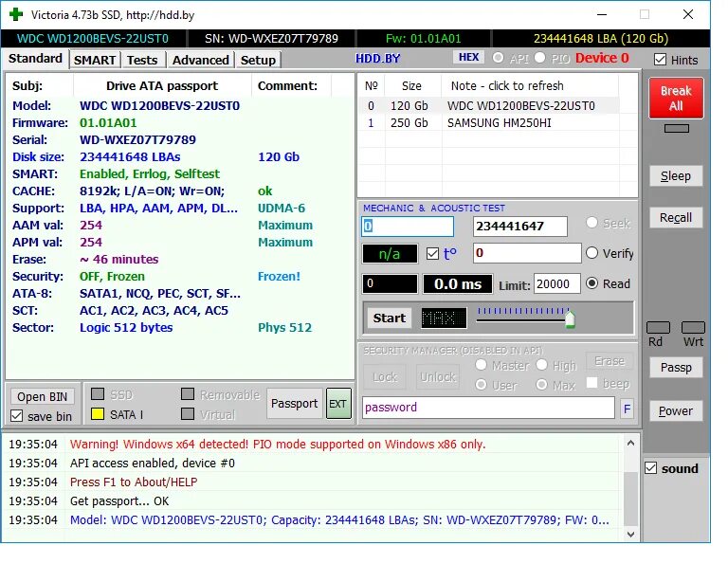Click the Erase security button
Image resolution: width=728 pixels, height=582 pixels.
(610, 361)
